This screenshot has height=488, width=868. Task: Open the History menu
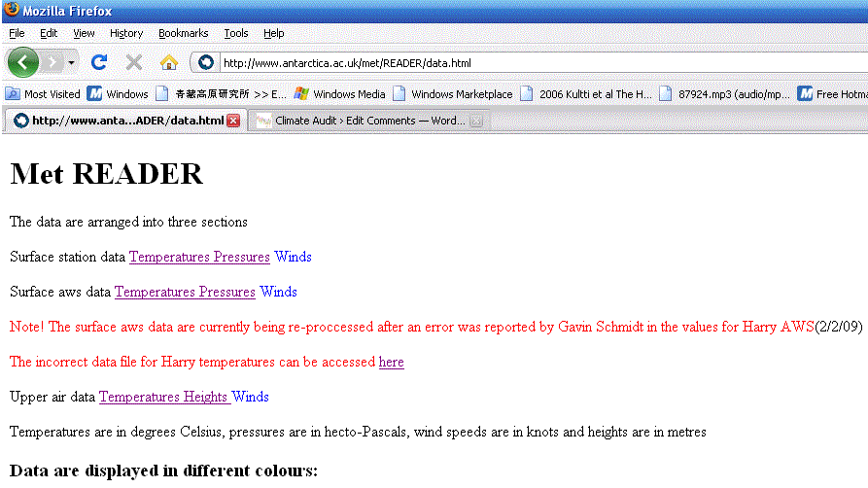click(126, 33)
